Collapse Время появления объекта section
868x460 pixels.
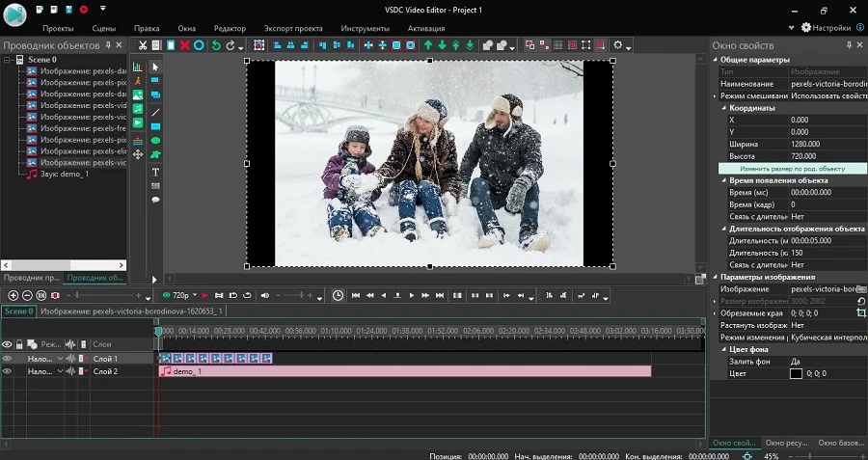pos(723,180)
